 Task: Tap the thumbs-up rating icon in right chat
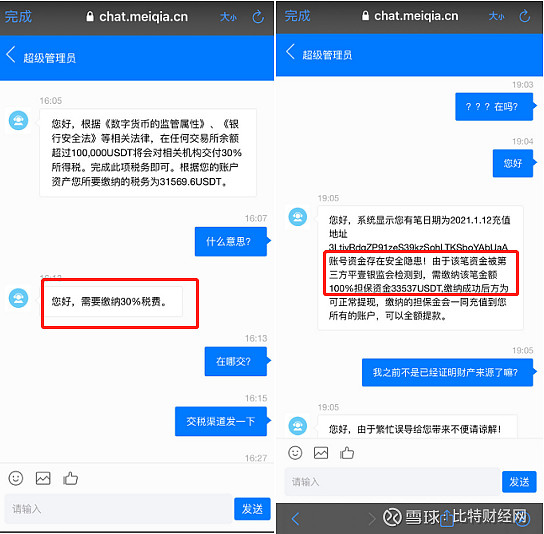[x=347, y=452]
